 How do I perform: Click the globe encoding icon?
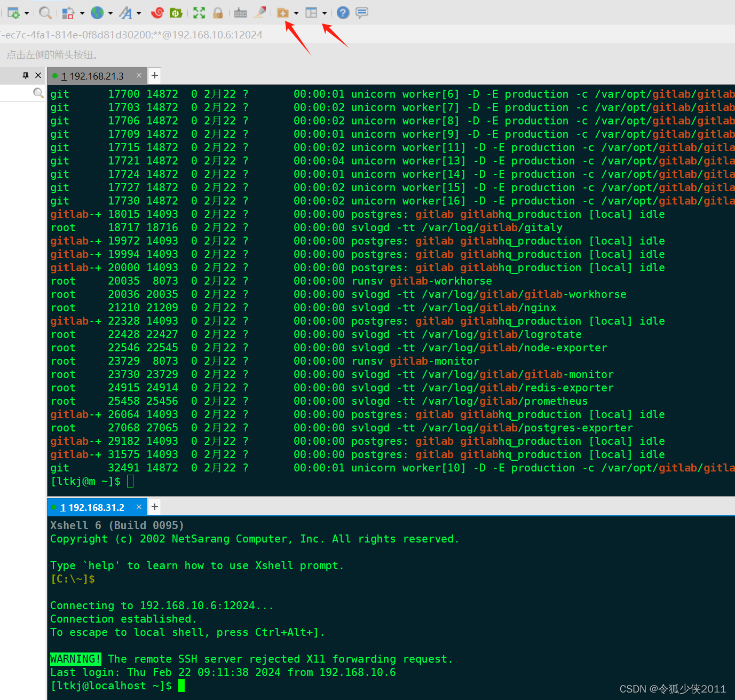click(x=97, y=13)
